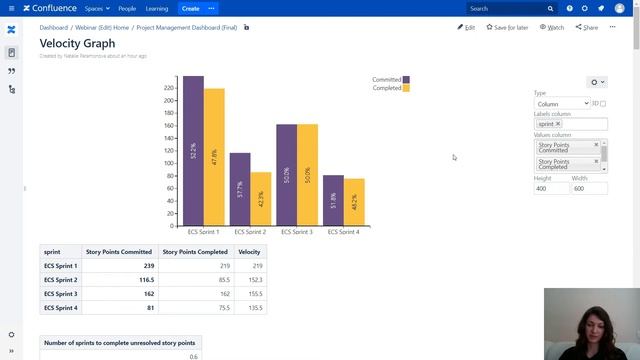Click the Velocity Graph page title

tap(77, 43)
